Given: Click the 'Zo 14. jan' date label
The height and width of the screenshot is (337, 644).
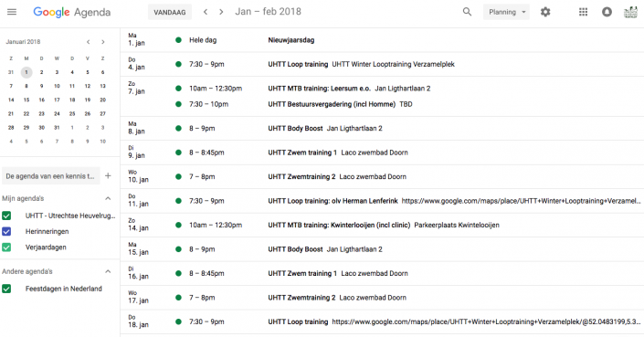Looking at the screenshot, I should 138,225.
